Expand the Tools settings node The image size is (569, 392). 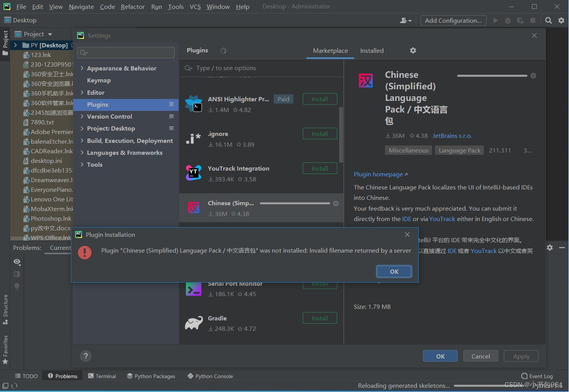82,164
